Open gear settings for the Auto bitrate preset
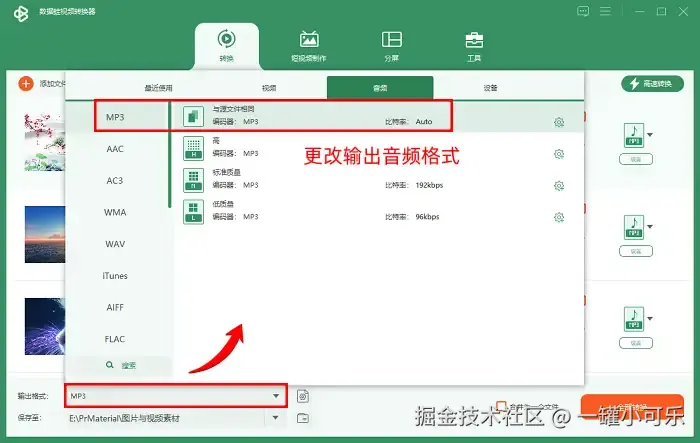Viewport: 700px width, 443px height. click(559, 122)
